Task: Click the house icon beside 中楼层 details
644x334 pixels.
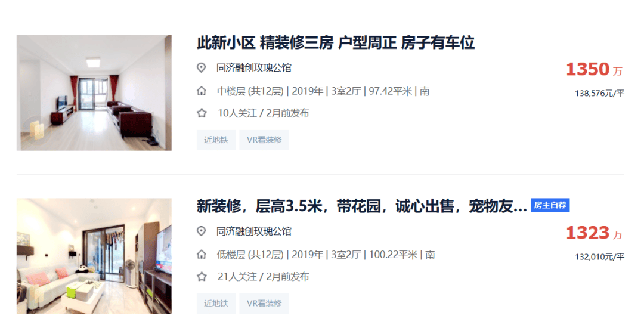Action: pos(202,91)
